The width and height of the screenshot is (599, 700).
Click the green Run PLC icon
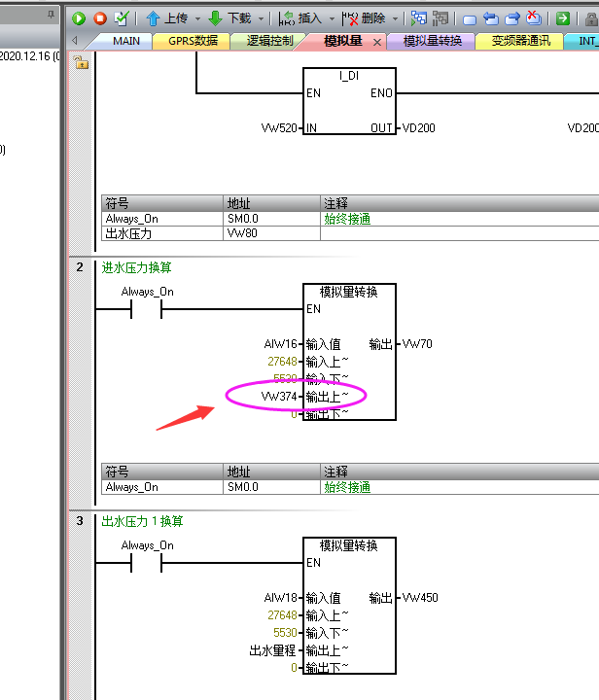[x=79, y=17]
